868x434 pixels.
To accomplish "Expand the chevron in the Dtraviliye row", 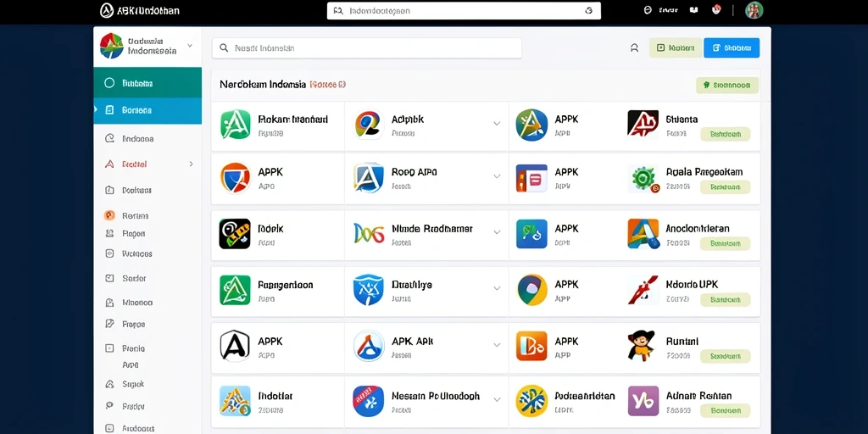I will point(497,288).
